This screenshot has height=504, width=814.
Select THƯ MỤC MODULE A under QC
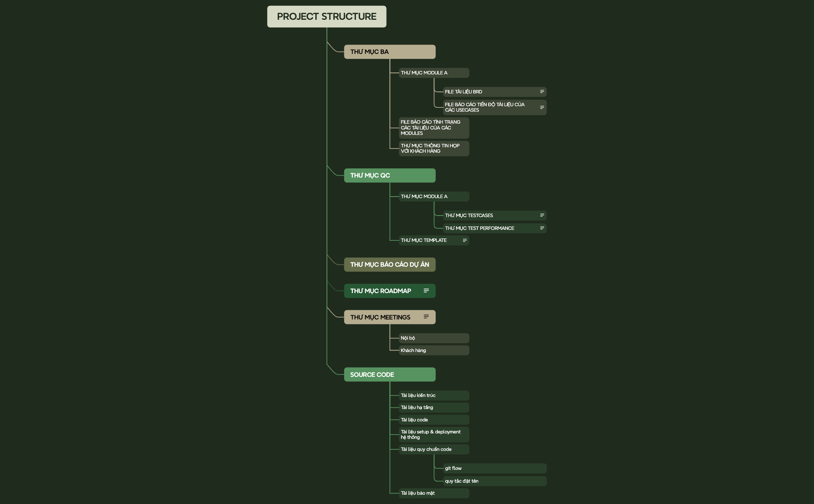tap(434, 197)
